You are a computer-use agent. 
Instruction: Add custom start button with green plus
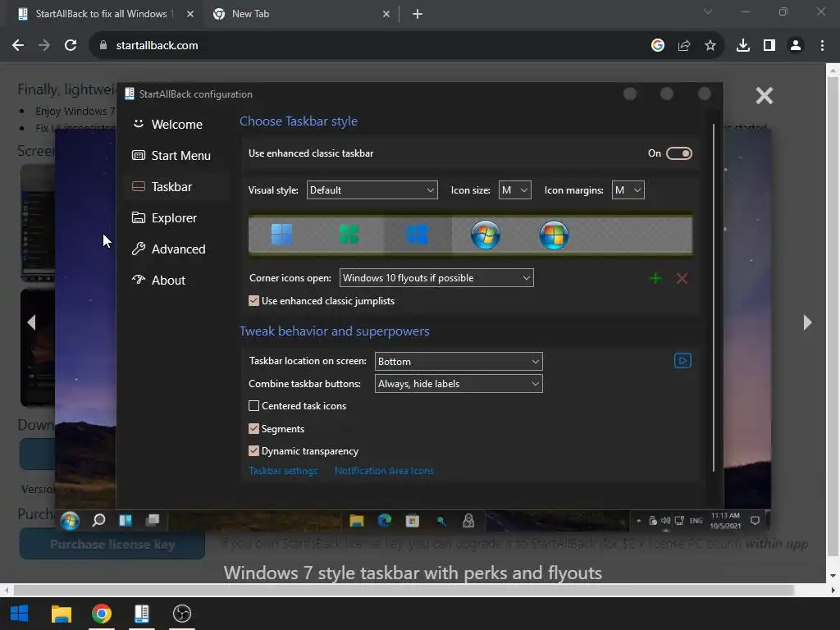click(655, 278)
